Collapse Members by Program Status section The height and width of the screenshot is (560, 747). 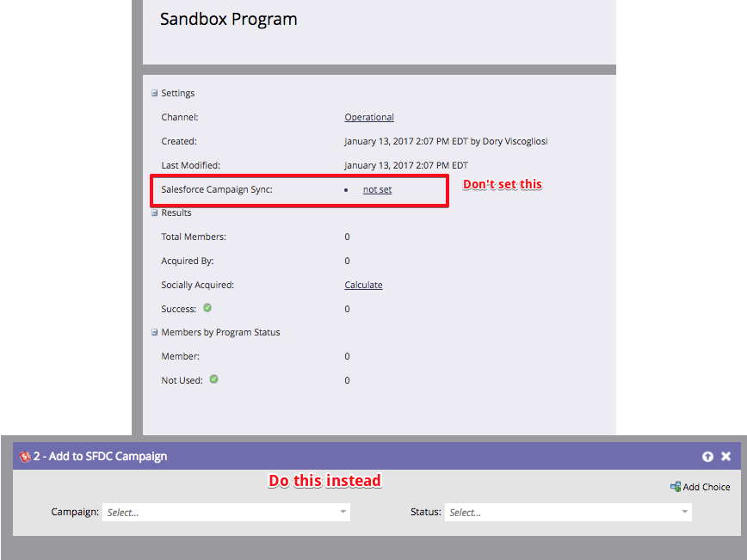pos(155,332)
